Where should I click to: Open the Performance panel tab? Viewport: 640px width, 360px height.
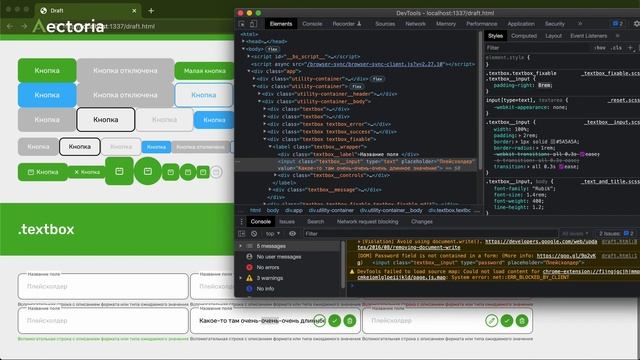tap(482, 24)
